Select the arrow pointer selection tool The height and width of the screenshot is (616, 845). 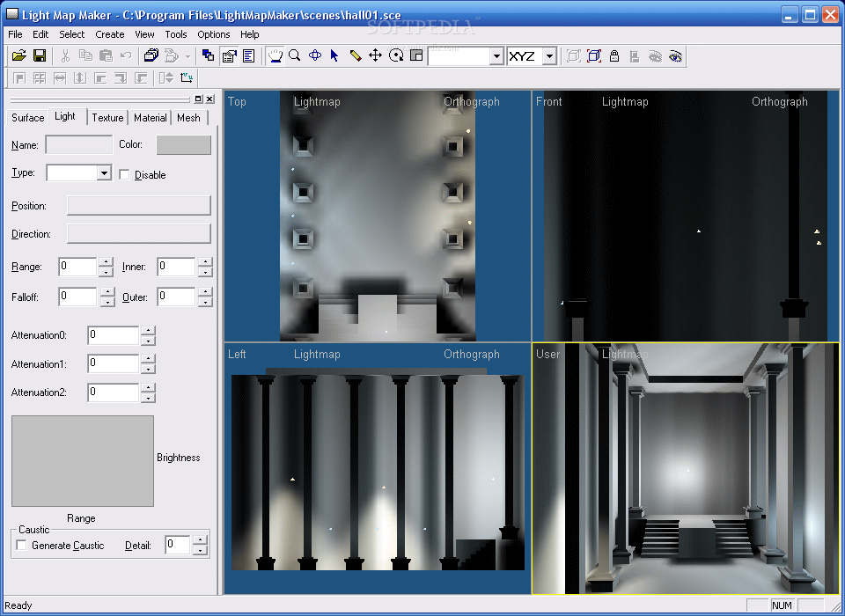(x=334, y=55)
